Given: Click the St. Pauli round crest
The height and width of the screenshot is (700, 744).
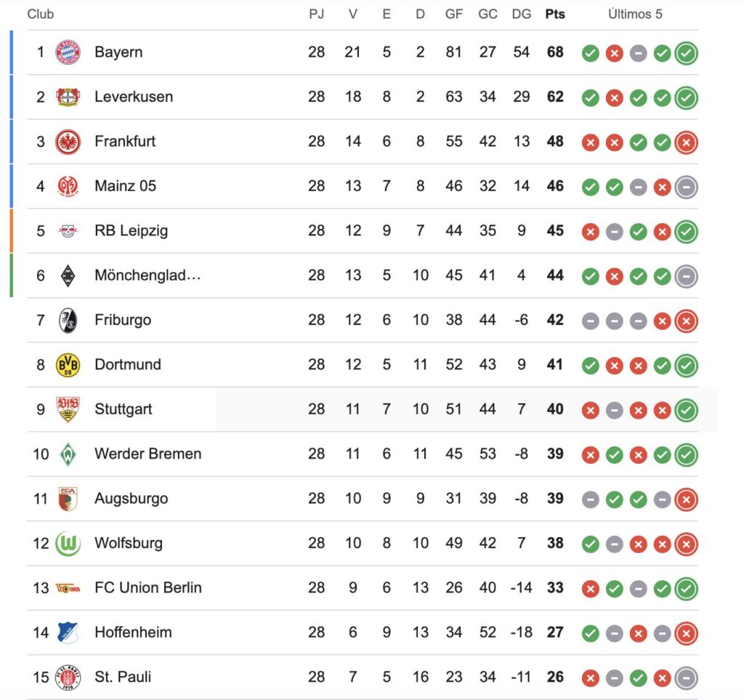Looking at the screenshot, I should click(68, 677).
